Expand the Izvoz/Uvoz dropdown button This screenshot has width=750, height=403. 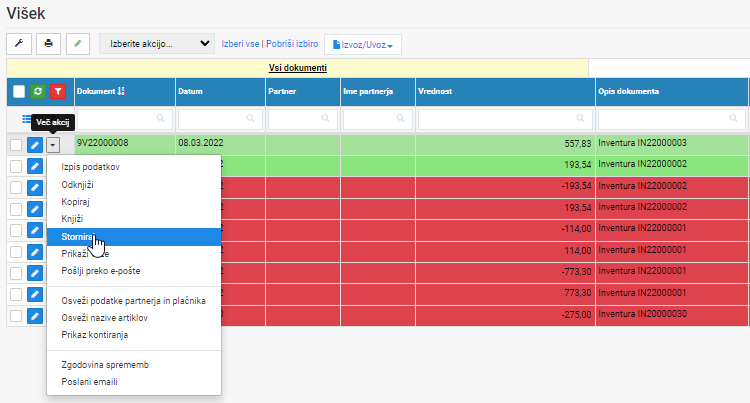coord(363,45)
